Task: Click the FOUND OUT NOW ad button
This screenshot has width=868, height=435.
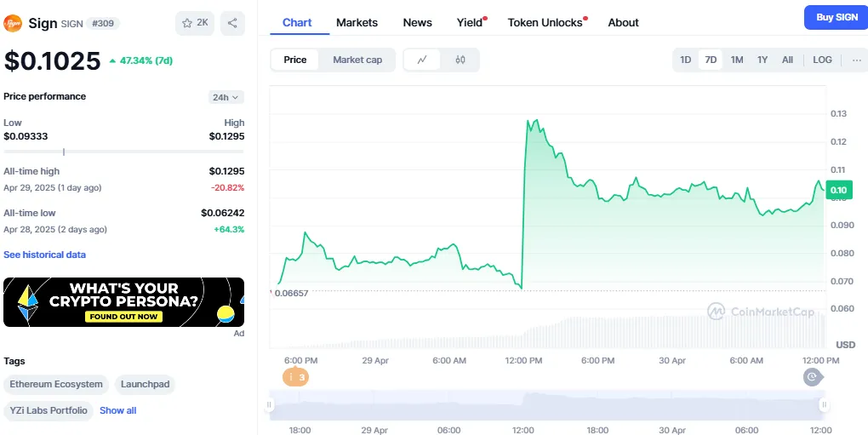Action: click(x=123, y=317)
